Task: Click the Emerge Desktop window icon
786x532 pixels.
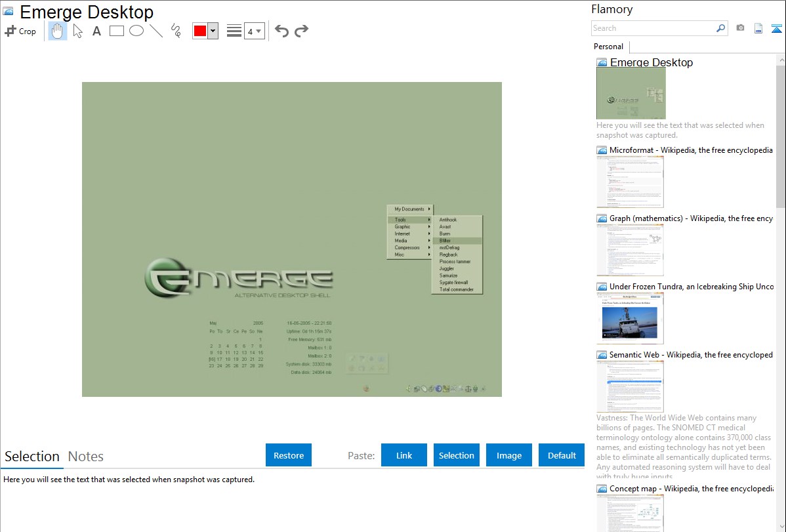Action: 8,11
